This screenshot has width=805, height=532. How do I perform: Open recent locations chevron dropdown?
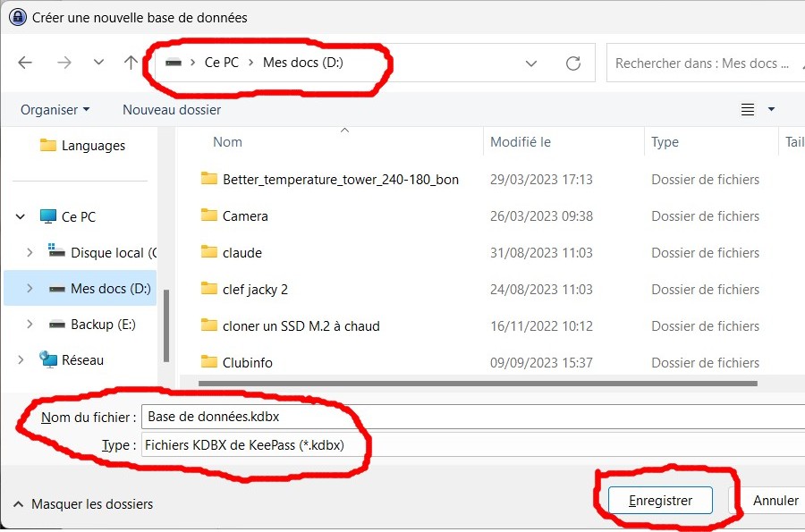(98, 63)
